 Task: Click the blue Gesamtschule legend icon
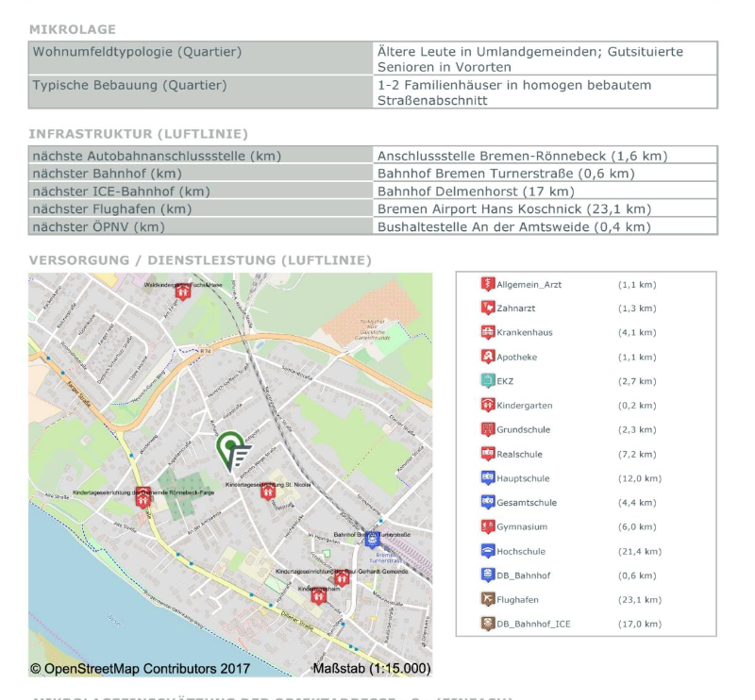coord(487,502)
